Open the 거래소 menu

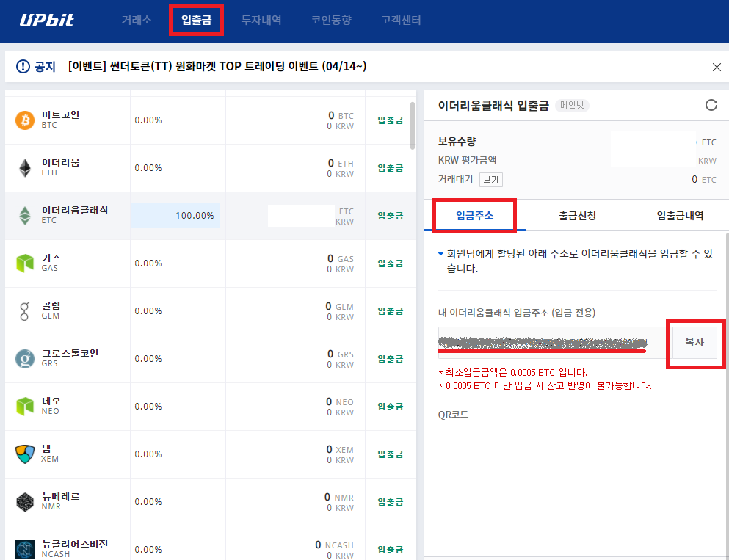click(x=137, y=20)
